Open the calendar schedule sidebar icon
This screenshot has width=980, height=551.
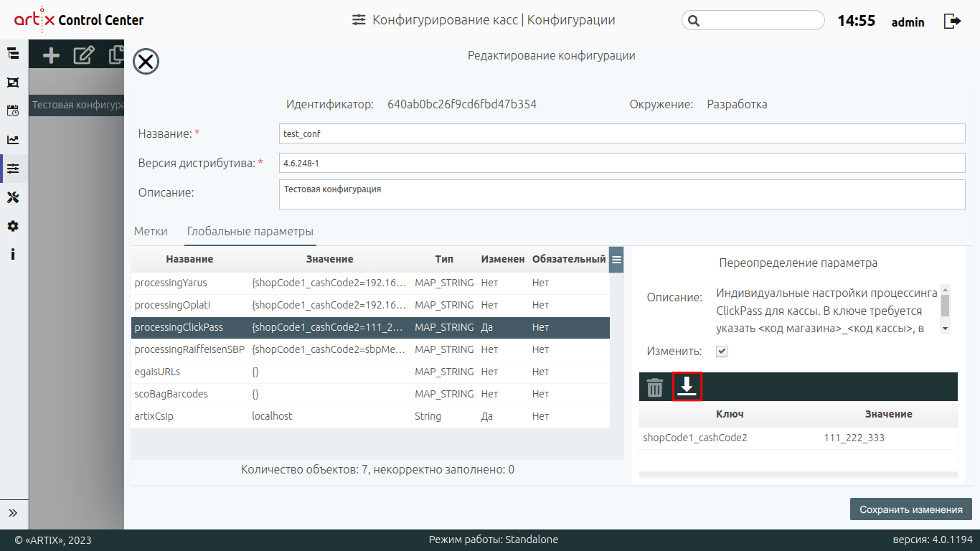(13, 110)
